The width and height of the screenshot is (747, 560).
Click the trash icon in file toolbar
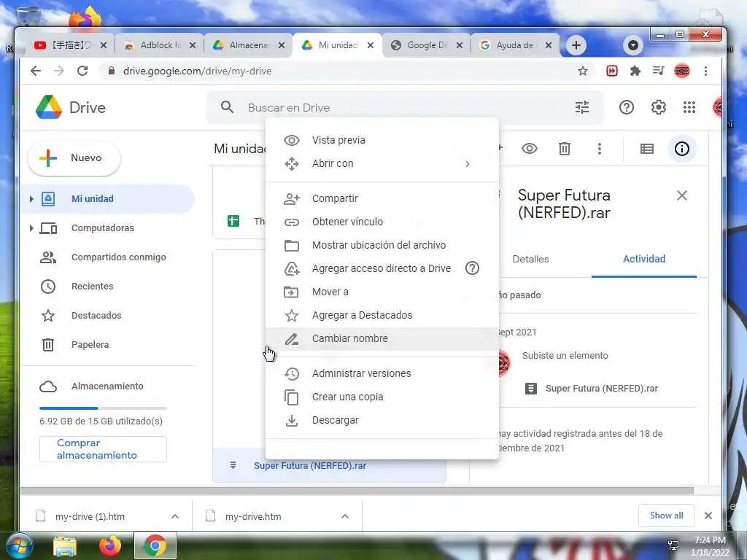click(564, 149)
